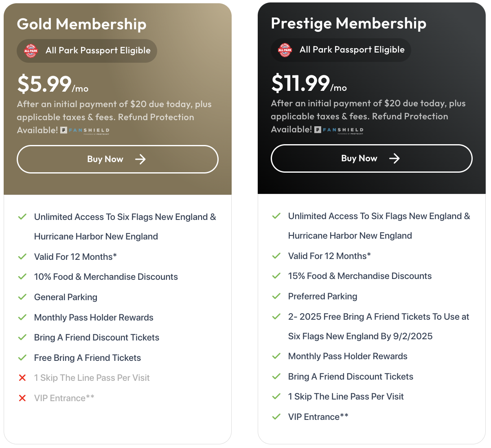This screenshot has width=491, height=448.
Task: Click the $5.99/mo price on the Gold card
Action: tap(53, 84)
